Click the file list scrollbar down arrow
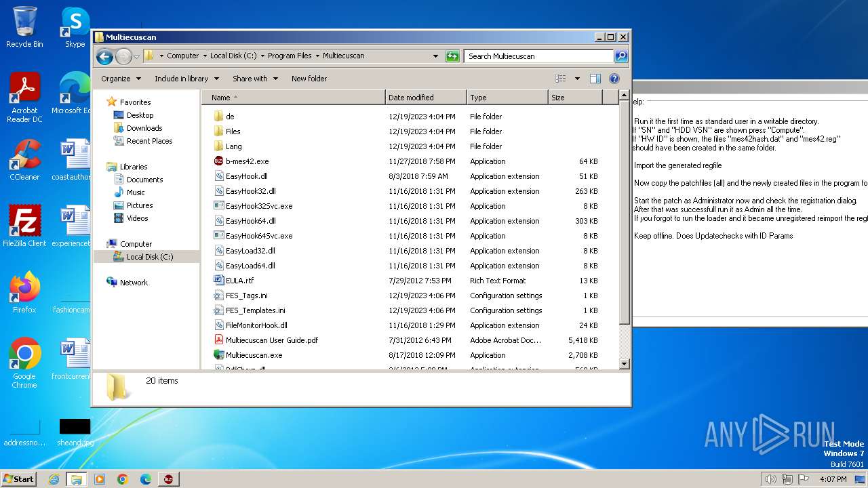This screenshot has width=868, height=488. (x=625, y=364)
